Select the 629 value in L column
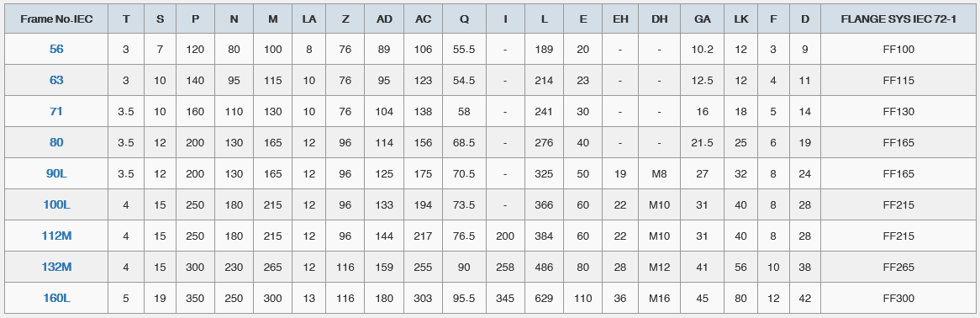Image resolution: width=980 pixels, height=318 pixels. [x=544, y=299]
